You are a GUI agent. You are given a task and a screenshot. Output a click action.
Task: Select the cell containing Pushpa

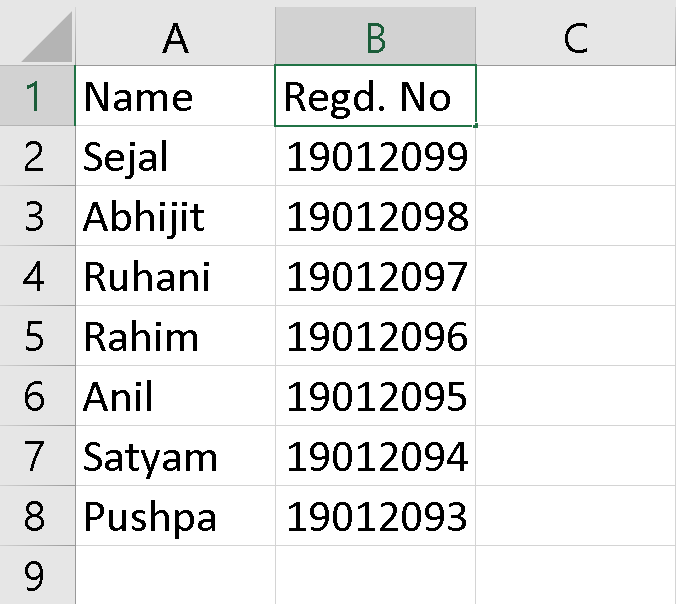[175, 516]
